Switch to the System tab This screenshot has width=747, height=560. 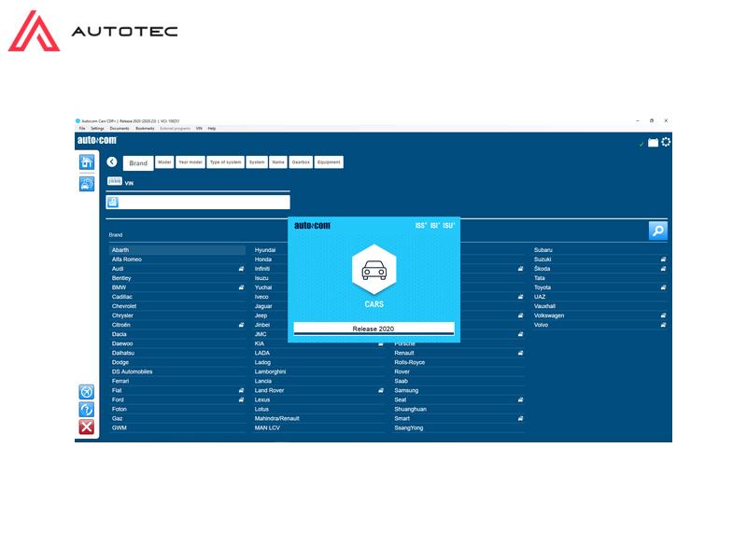coord(257,161)
